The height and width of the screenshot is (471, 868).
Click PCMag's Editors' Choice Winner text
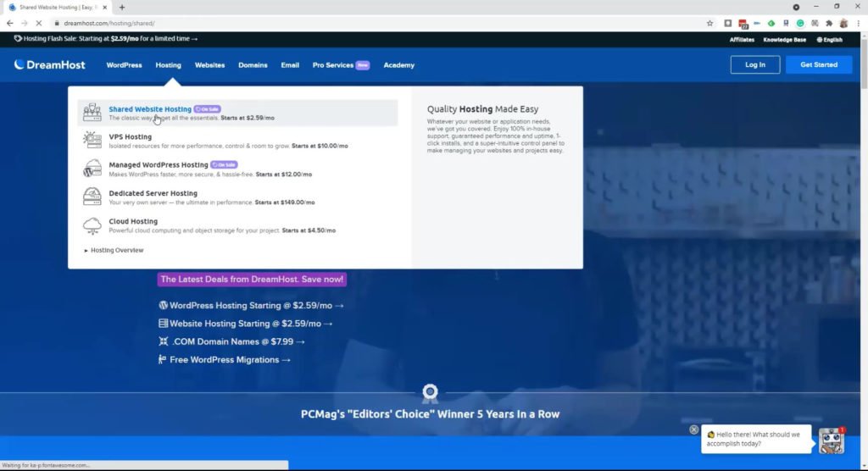pos(430,414)
